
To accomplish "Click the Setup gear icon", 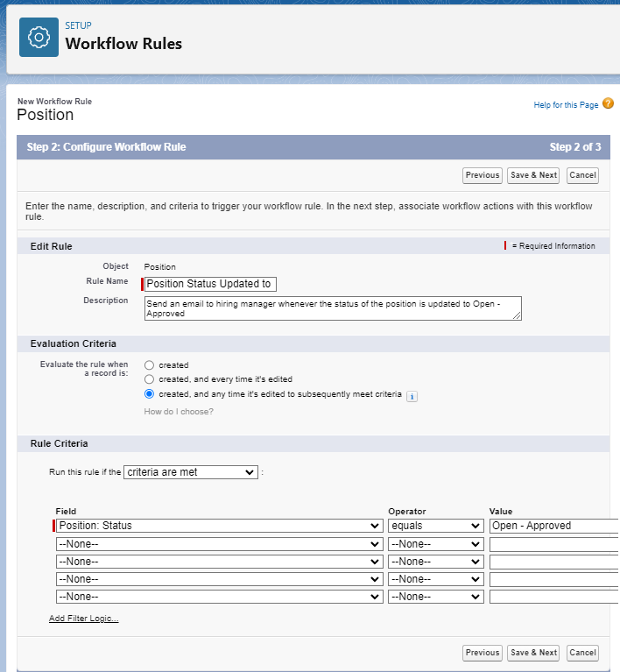I will (x=39, y=38).
